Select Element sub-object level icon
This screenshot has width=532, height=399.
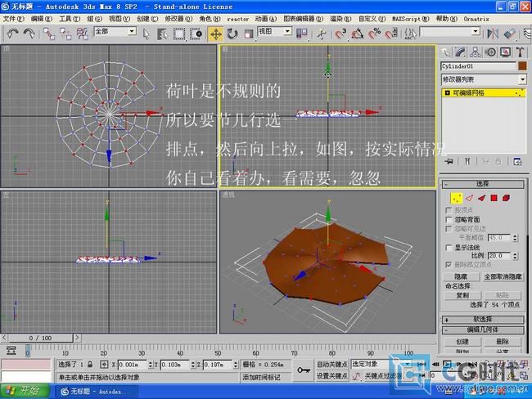pos(506,198)
